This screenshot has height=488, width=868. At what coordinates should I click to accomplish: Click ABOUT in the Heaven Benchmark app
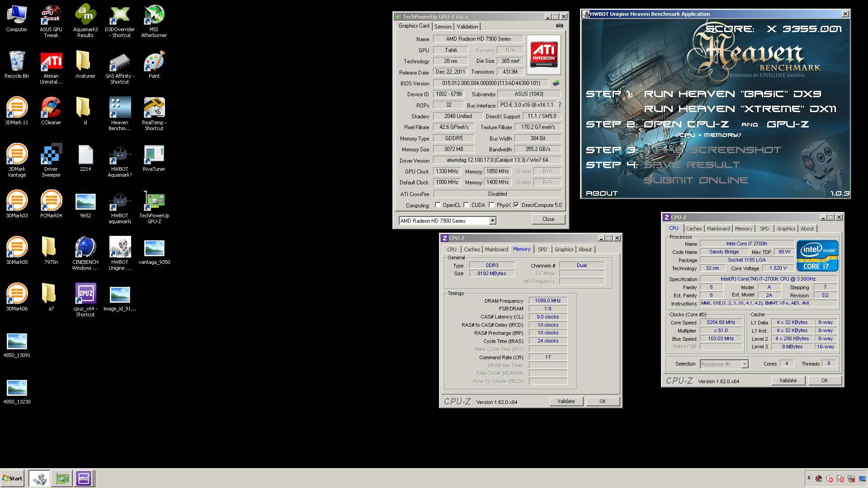(602, 193)
